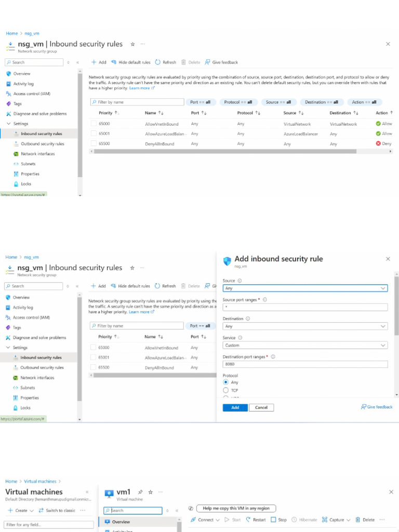The image size is (399, 532).
Task: Tick the 65001 row checkbox on top nsg_vm page
Action: coord(94,134)
